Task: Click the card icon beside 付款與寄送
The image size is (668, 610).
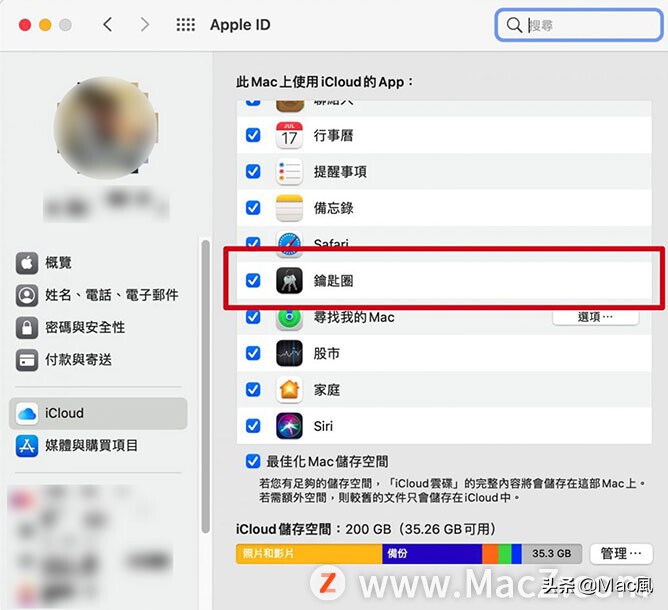Action: [27, 360]
